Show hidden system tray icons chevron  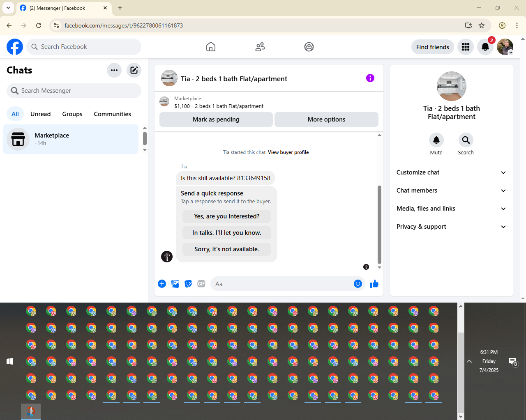coord(469,361)
